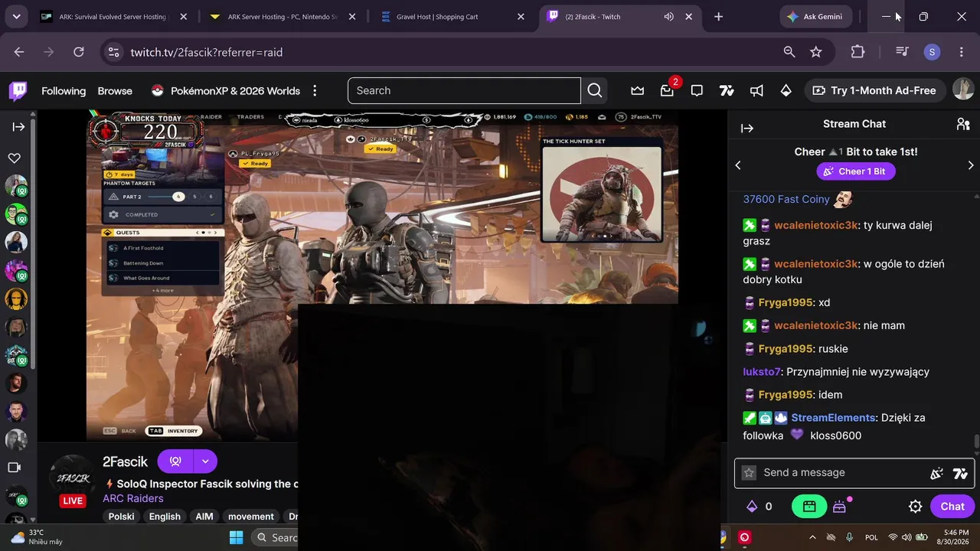The width and height of the screenshot is (980, 551).
Task: Mute the Twitch tab audio speaker icon
Action: click(668, 17)
